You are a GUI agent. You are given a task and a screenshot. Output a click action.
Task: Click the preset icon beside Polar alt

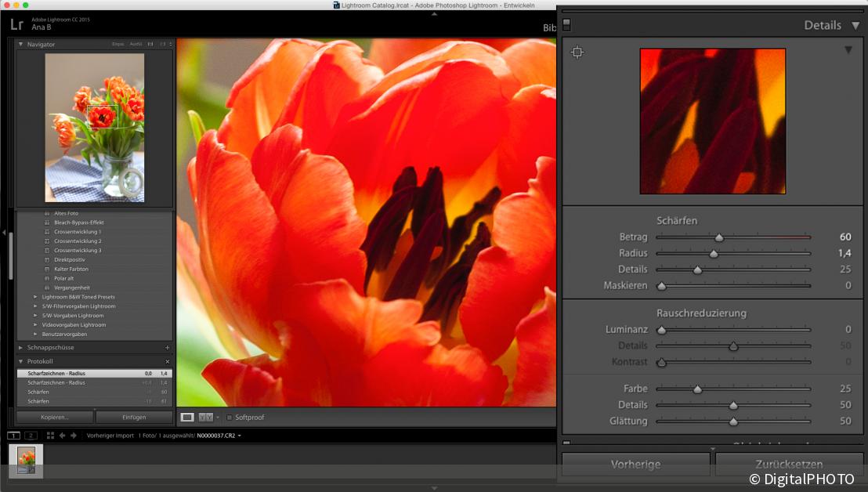[x=47, y=278]
